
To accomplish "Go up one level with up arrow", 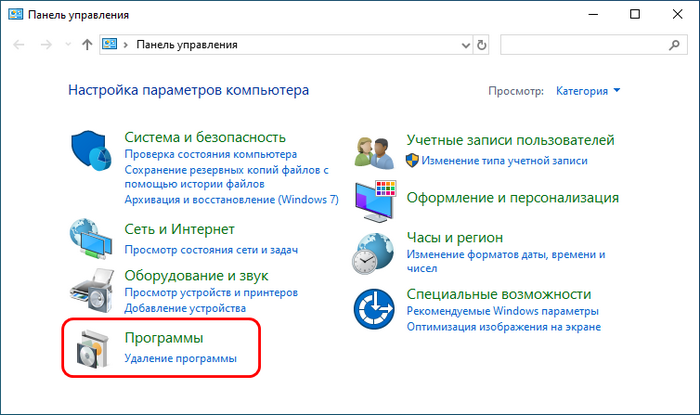I will click(87, 44).
